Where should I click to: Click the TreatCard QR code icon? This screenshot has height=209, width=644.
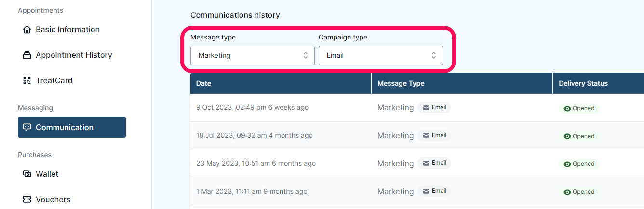[x=27, y=81]
